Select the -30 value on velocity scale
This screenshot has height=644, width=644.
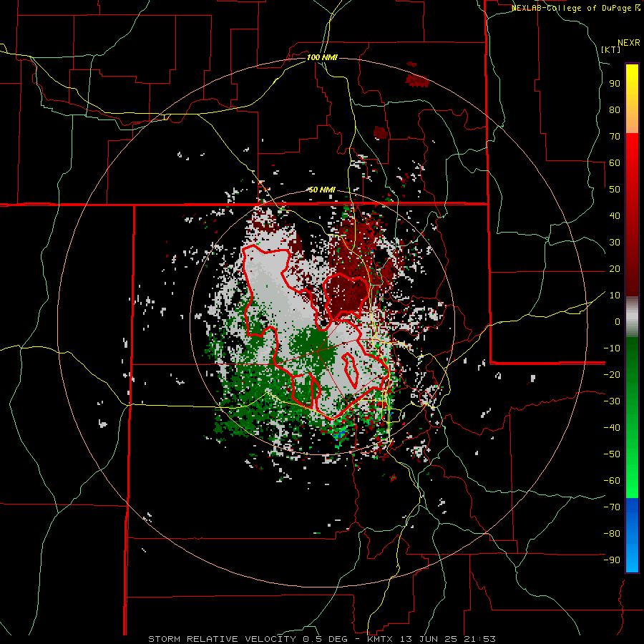[612, 401]
